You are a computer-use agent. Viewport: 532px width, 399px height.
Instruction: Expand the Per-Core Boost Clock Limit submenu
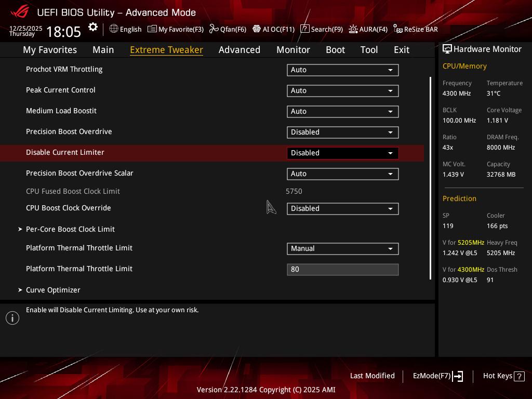click(x=70, y=229)
